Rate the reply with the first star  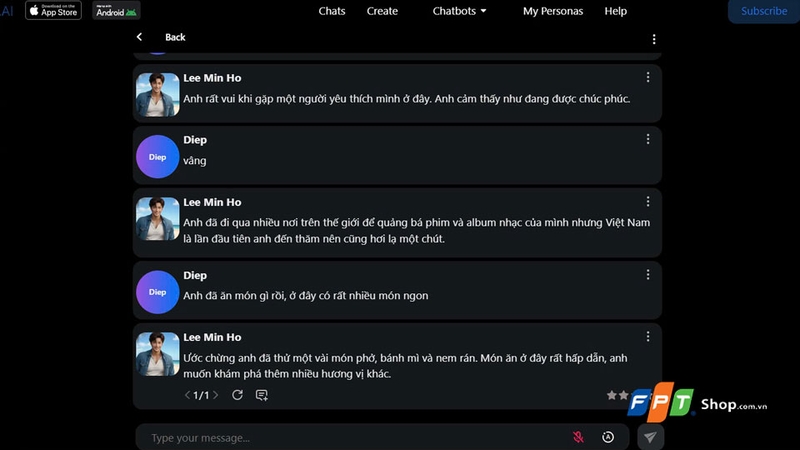point(612,395)
